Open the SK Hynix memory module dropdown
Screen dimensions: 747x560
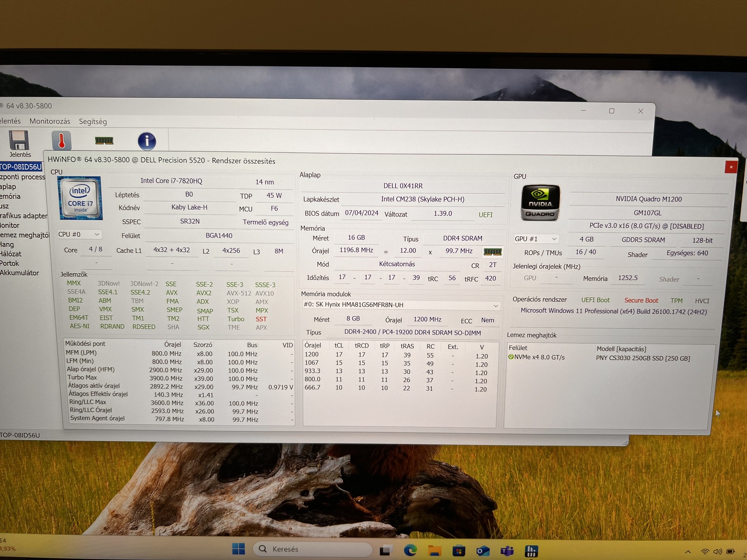click(x=401, y=305)
